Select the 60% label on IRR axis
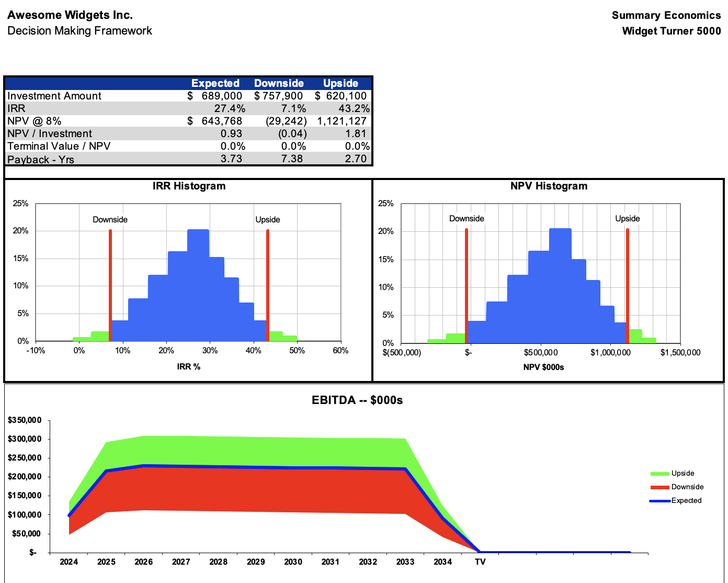This screenshot has height=583, width=728. [340, 351]
